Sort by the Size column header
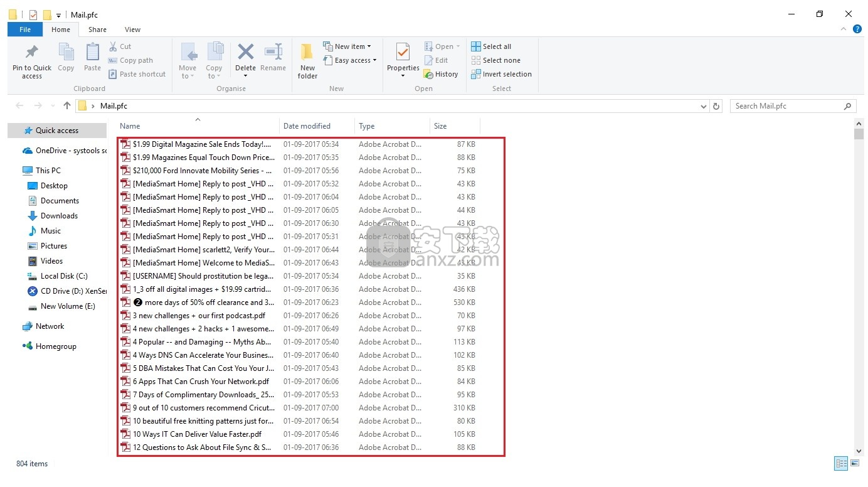This screenshot has height=487, width=868. click(x=455, y=126)
